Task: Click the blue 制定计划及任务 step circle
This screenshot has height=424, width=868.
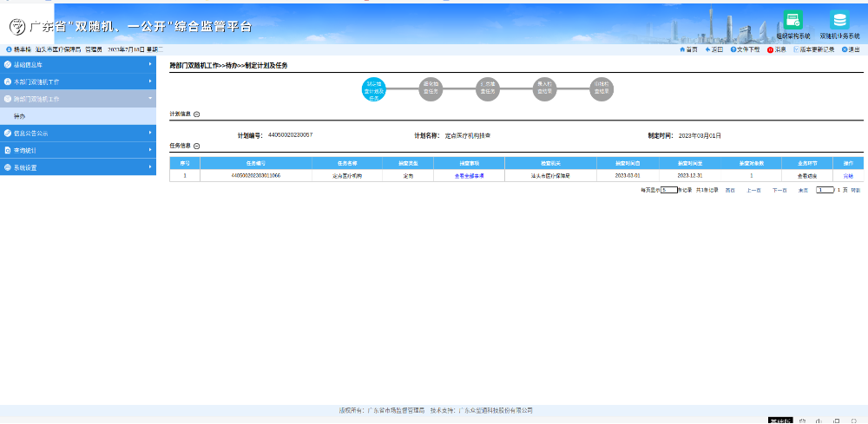Action: pos(375,89)
